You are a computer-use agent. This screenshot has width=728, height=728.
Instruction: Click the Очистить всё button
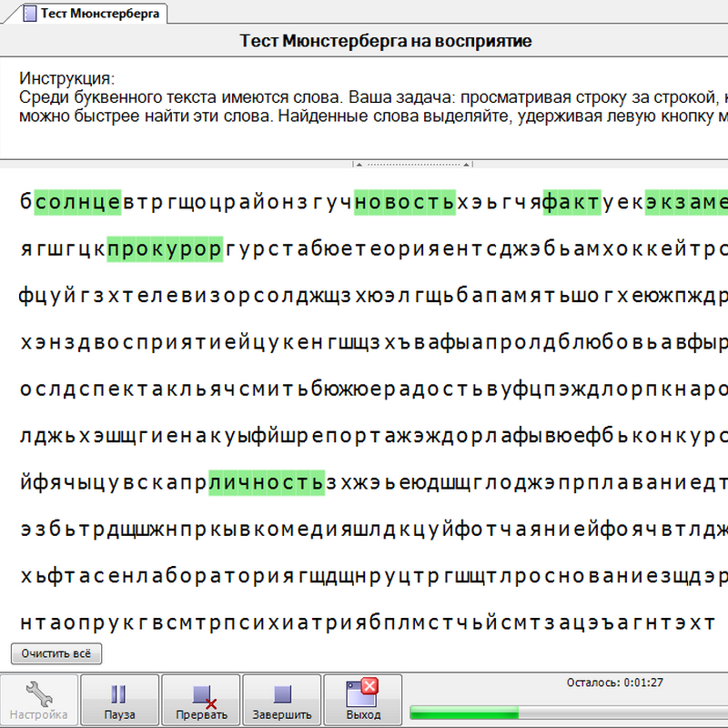pos(56,653)
